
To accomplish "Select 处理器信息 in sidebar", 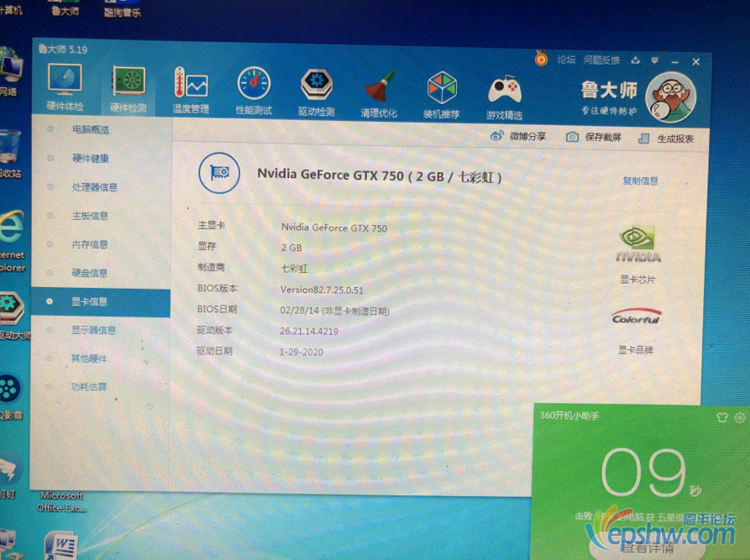I will 95,187.
